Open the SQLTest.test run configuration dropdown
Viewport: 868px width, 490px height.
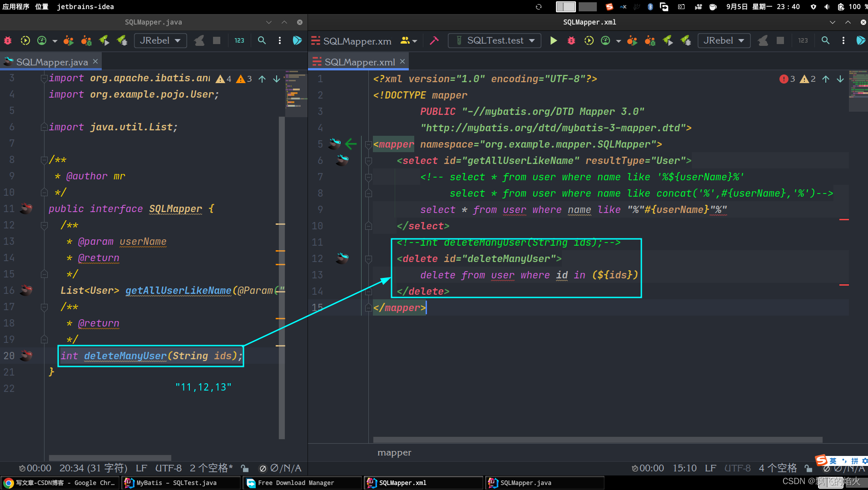(x=495, y=40)
